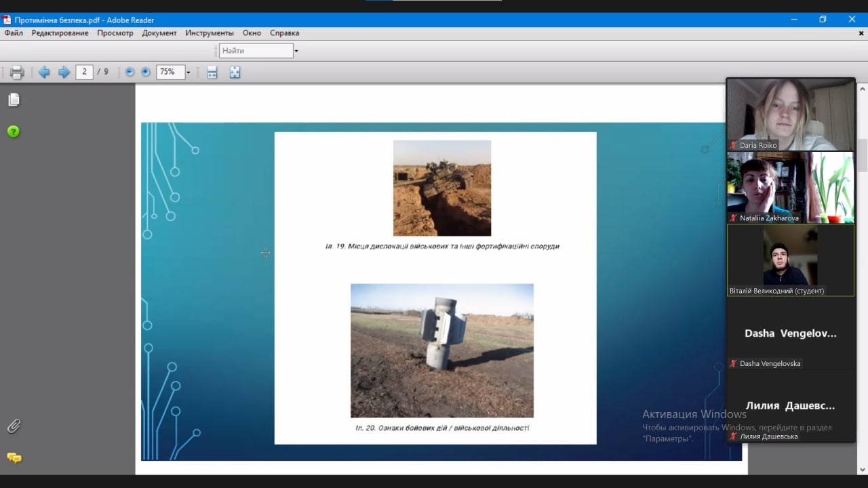Viewport: 868px width, 488px height.
Task: Select Лилия Дашевська's participant tile
Action: click(x=790, y=406)
